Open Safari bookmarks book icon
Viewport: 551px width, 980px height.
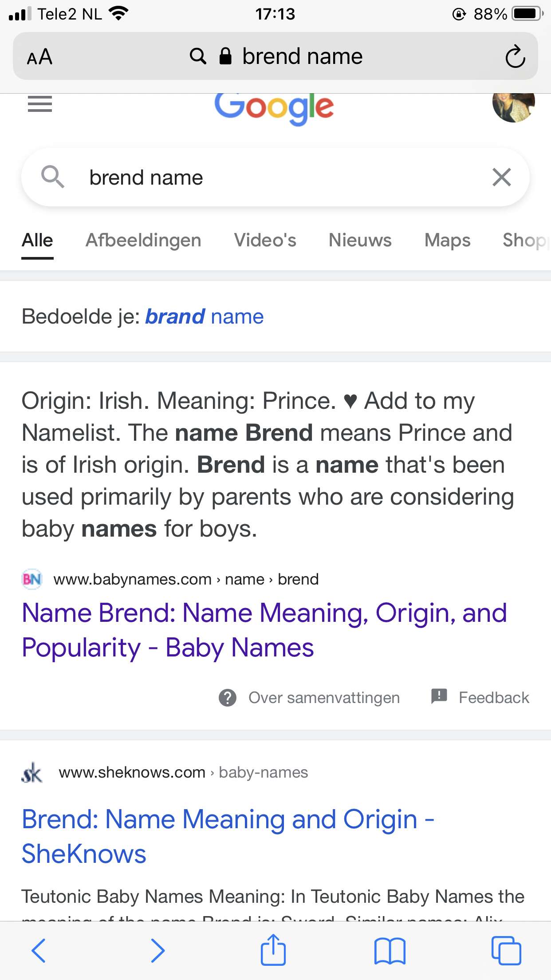tap(390, 951)
